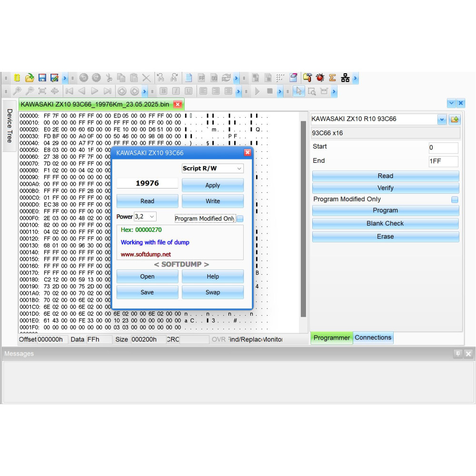
Task: Click the go to first arrow icon
Action: coord(69,91)
